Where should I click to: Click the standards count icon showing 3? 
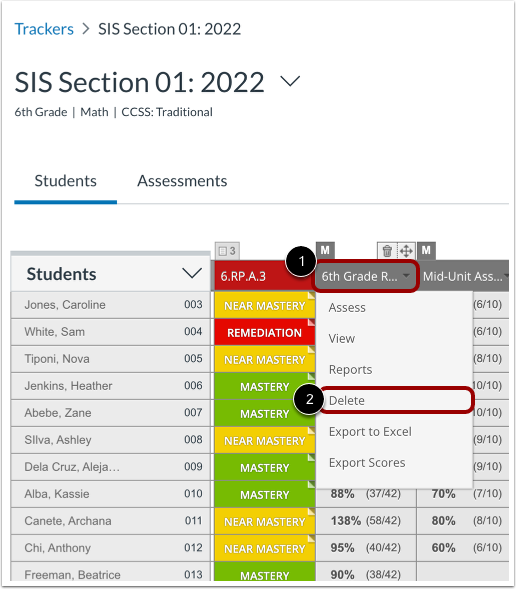(227, 251)
